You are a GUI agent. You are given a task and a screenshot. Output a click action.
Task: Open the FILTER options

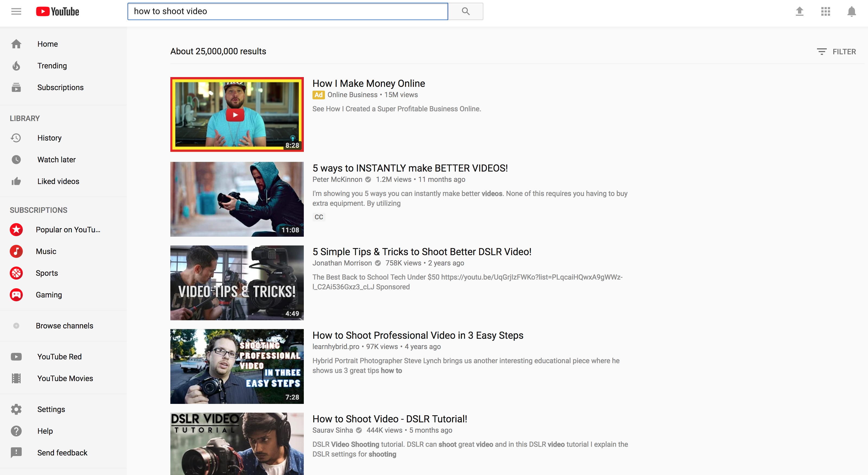click(x=836, y=52)
